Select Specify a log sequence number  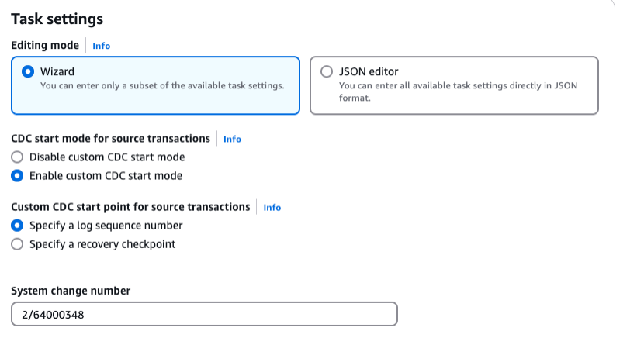pyautogui.click(x=17, y=226)
